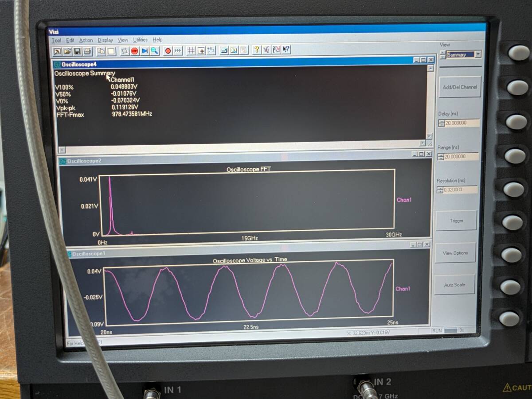Click the RUN status indicator
This screenshot has height=399, width=532.
[x=437, y=330]
